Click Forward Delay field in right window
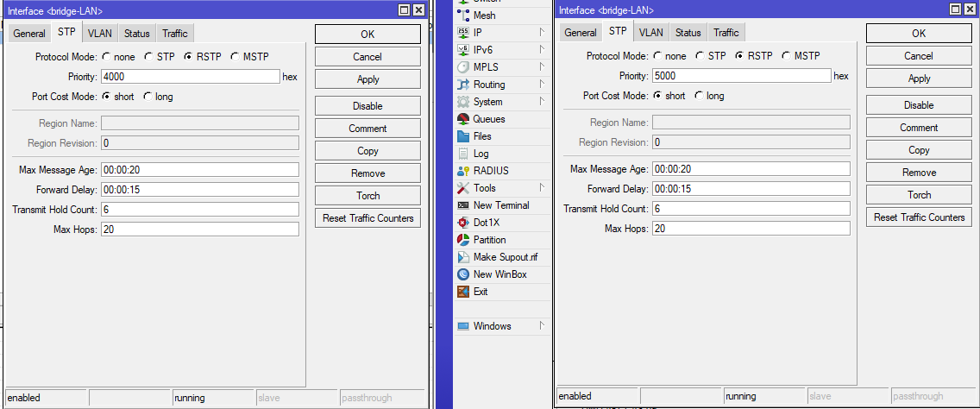This screenshot has height=409, width=980. pos(751,189)
